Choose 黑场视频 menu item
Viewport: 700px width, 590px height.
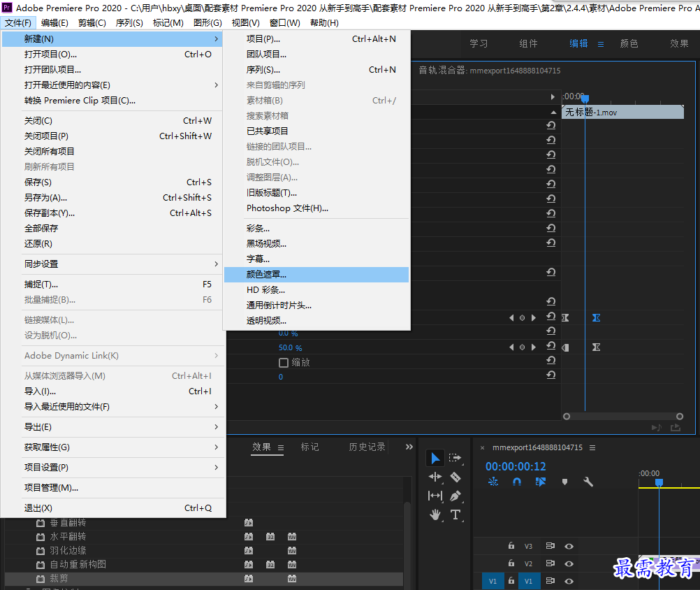[x=316, y=244]
